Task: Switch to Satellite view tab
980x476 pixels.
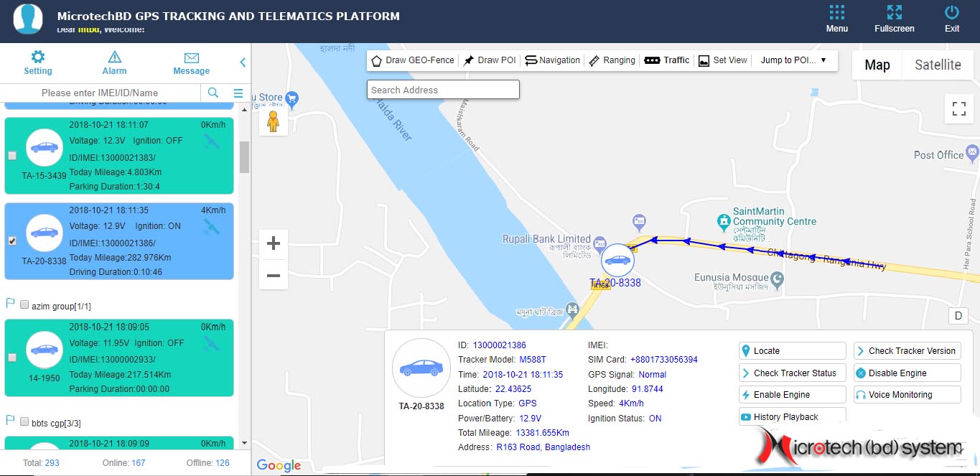Action: coord(937,65)
